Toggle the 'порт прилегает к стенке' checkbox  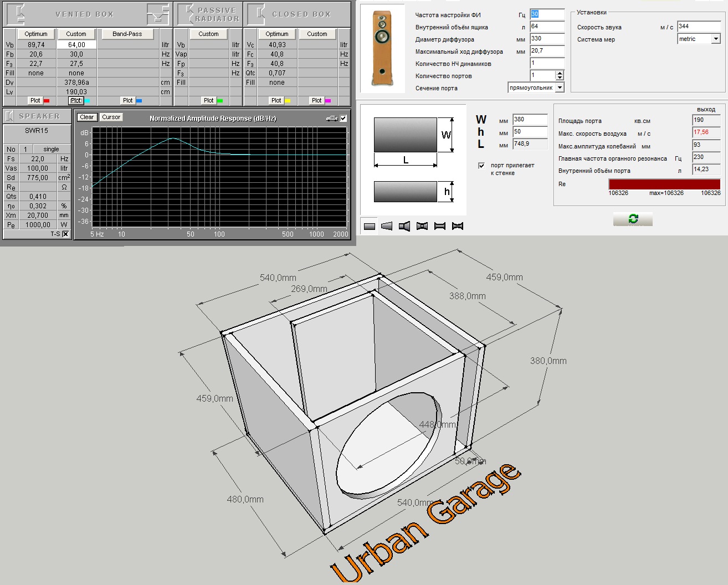coord(481,166)
